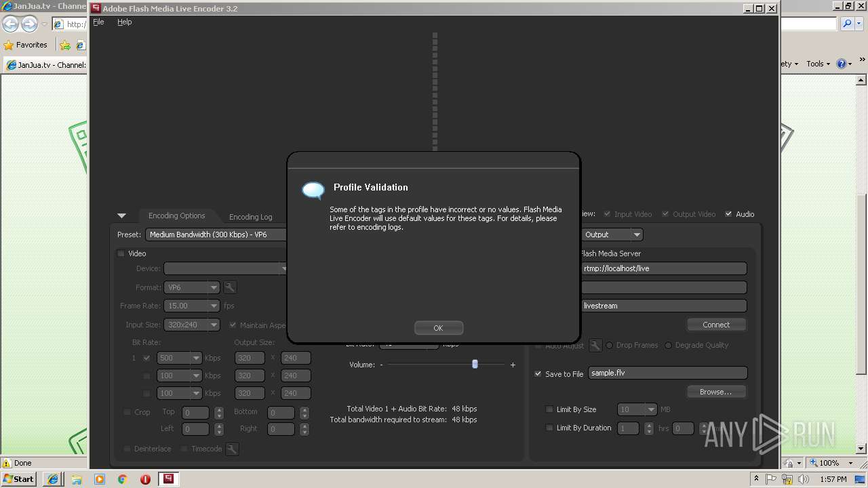Toggle Limit By Size checkbox
Image resolution: width=868 pixels, height=488 pixels.
[x=549, y=409]
